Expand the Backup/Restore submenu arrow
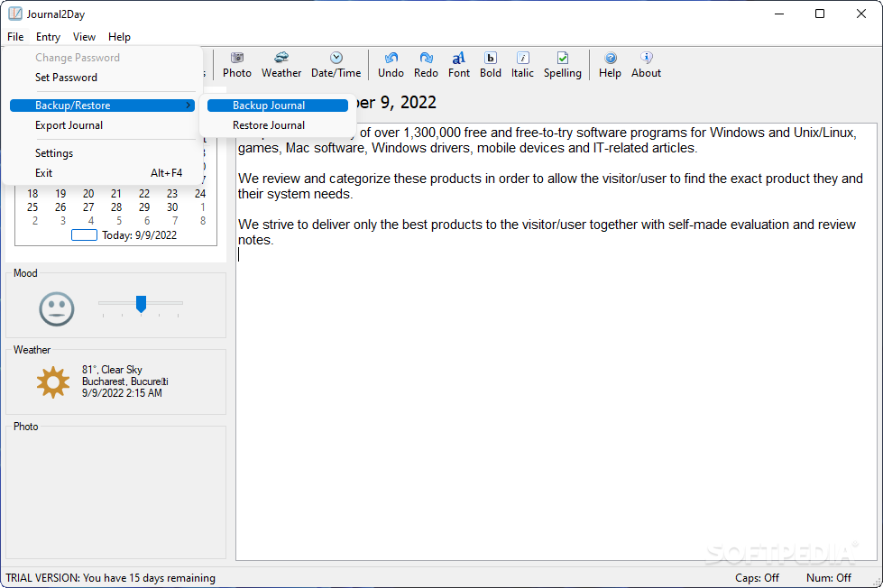883x588 pixels. [x=189, y=106]
